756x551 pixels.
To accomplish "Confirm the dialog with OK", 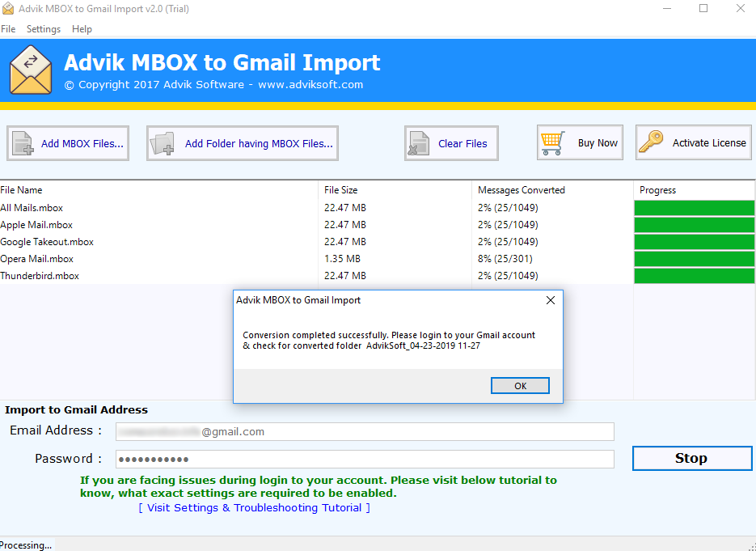I will [x=520, y=385].
